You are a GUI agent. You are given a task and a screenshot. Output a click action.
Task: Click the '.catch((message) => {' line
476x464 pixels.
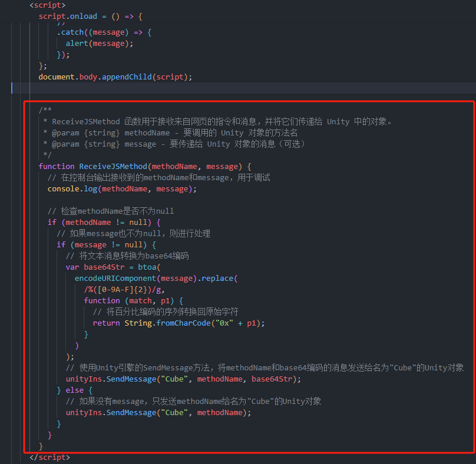tap(104, 32)
